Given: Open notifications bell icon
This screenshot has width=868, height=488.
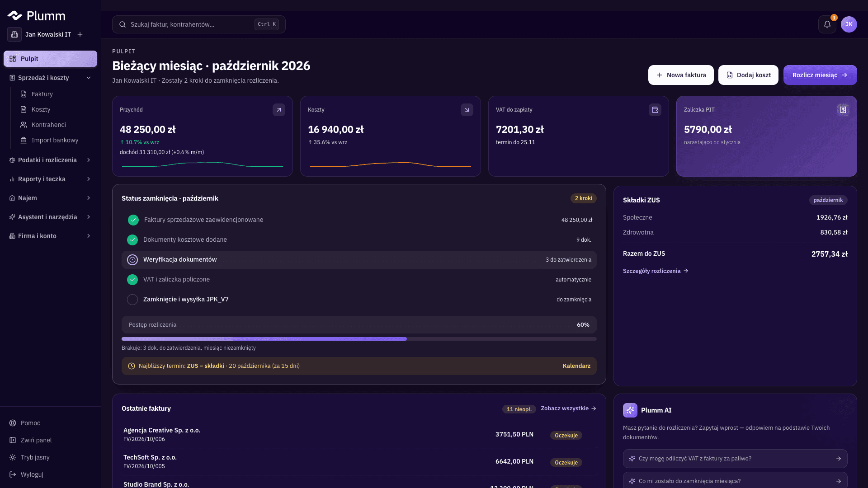Looking at the screenshot, I should (x=827, y=24).
